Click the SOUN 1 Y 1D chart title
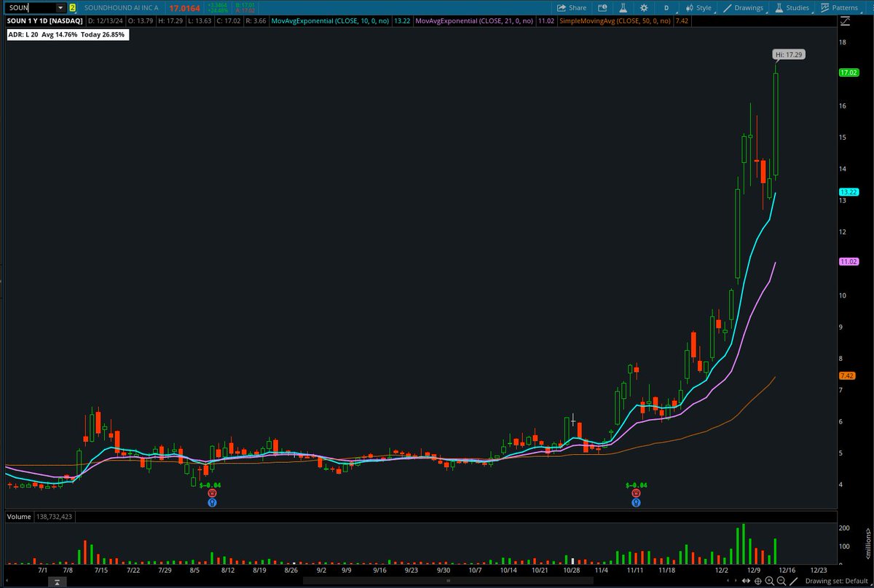 45,21
